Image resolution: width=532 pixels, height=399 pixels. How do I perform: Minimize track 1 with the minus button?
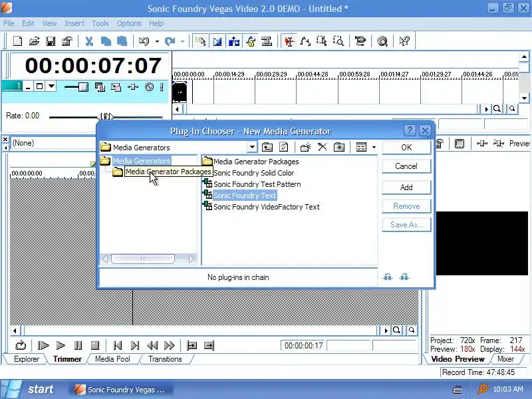coord(28,86)
